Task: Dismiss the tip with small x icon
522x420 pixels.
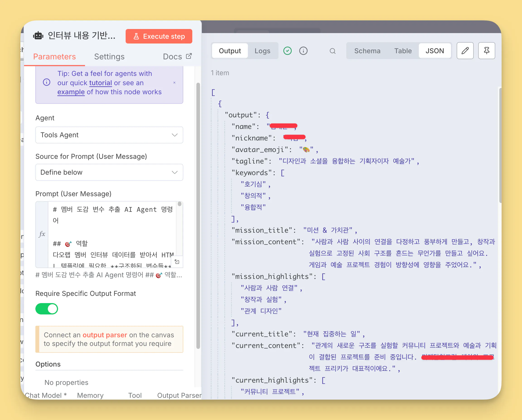Action: tap(174, 83)
